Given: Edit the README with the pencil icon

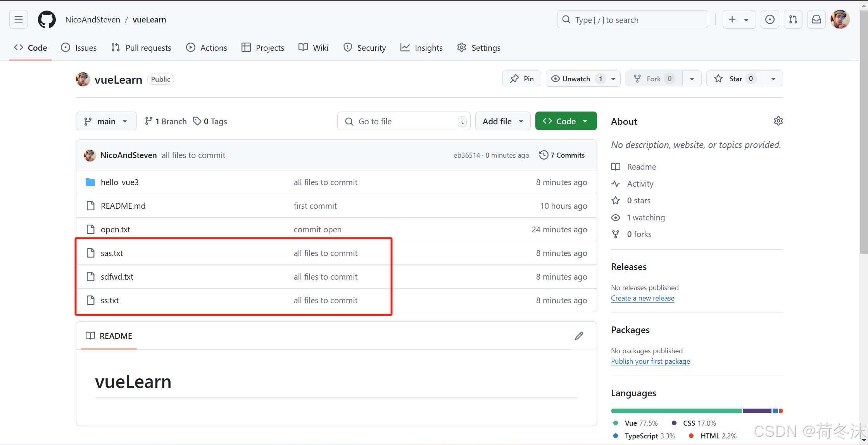Looking at the screenshot, I should [579, 335].
